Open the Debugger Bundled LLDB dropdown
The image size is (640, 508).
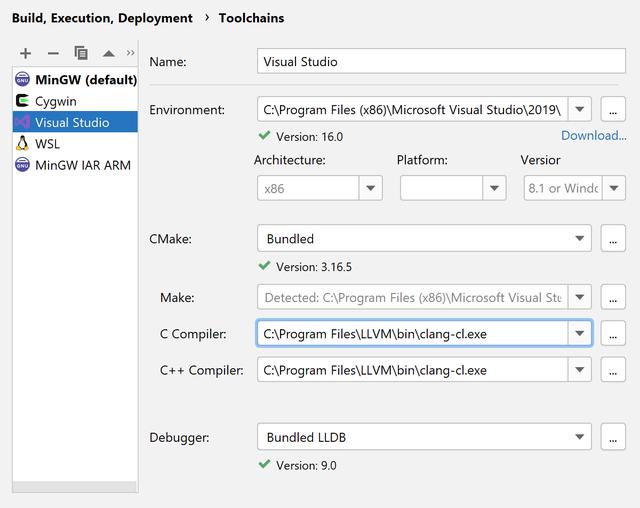pos(424,437)
